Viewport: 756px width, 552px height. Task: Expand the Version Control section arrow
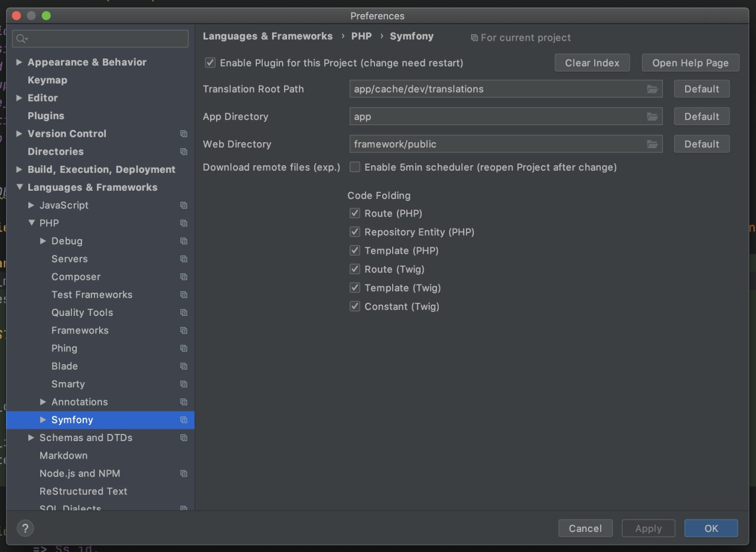coord(19,134)
